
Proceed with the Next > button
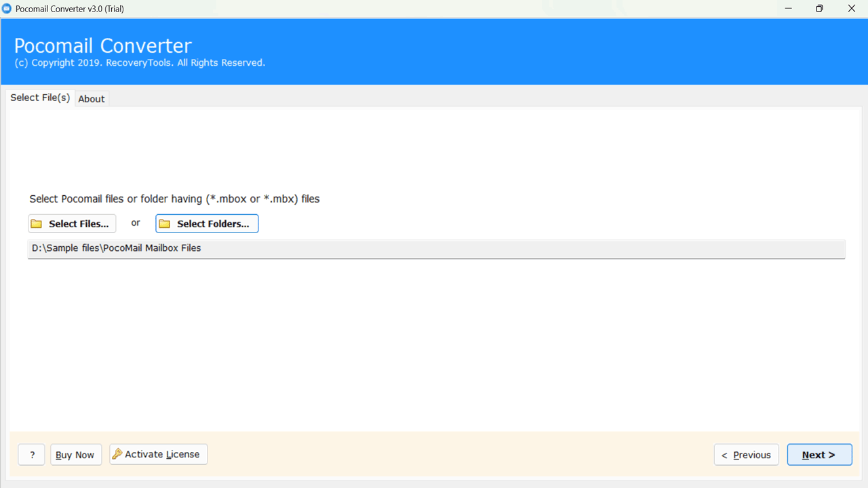point(819,455)
